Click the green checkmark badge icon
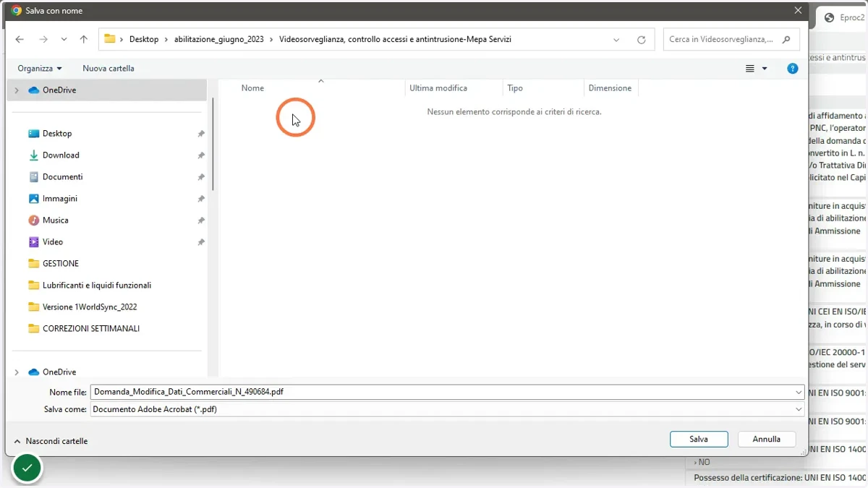Image resolution: width=868 pixels, height=488 pixels. (27, 468)
